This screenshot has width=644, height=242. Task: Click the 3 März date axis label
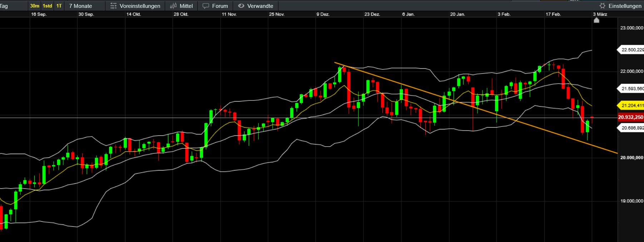[600, 14]
